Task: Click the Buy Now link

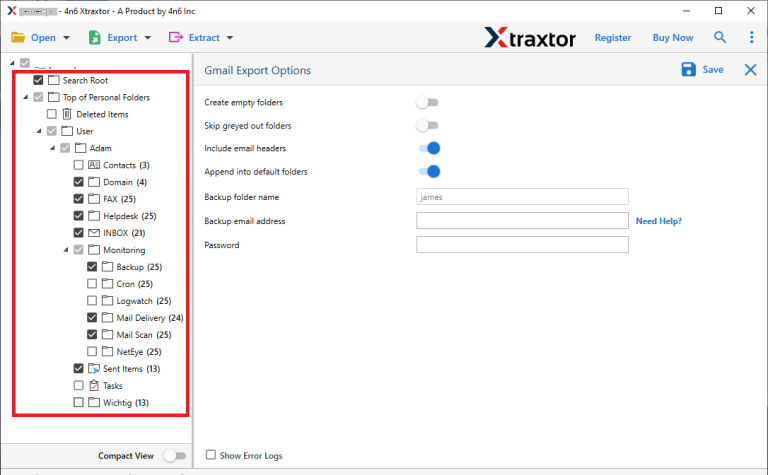Action: 672,38
